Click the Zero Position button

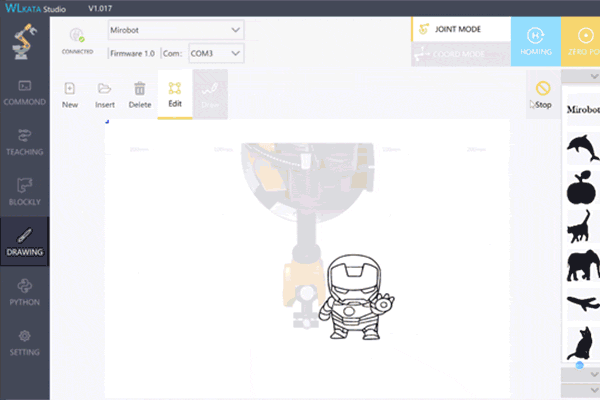coord(582,41)
